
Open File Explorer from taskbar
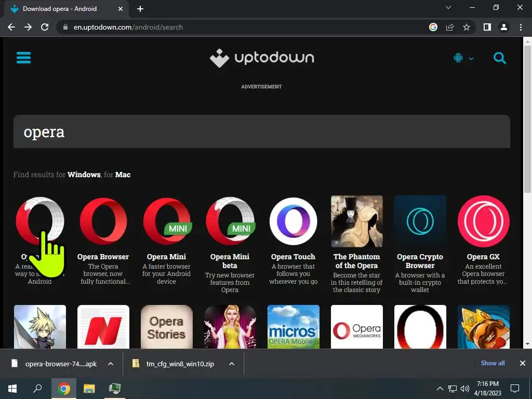click(89, 389)
